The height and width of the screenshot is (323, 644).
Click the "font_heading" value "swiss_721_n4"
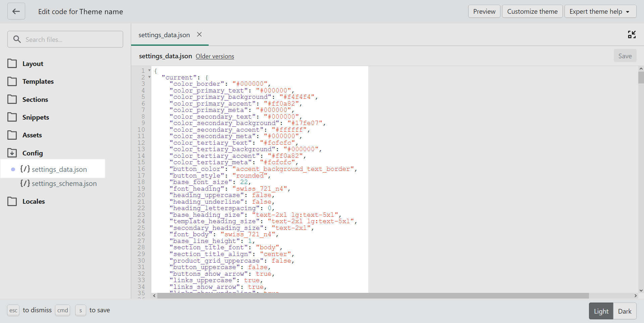click(260, 189)
